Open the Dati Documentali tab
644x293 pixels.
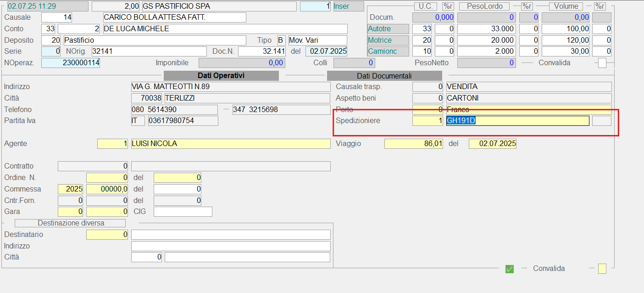pyautogui.click(x=384, y=76)
